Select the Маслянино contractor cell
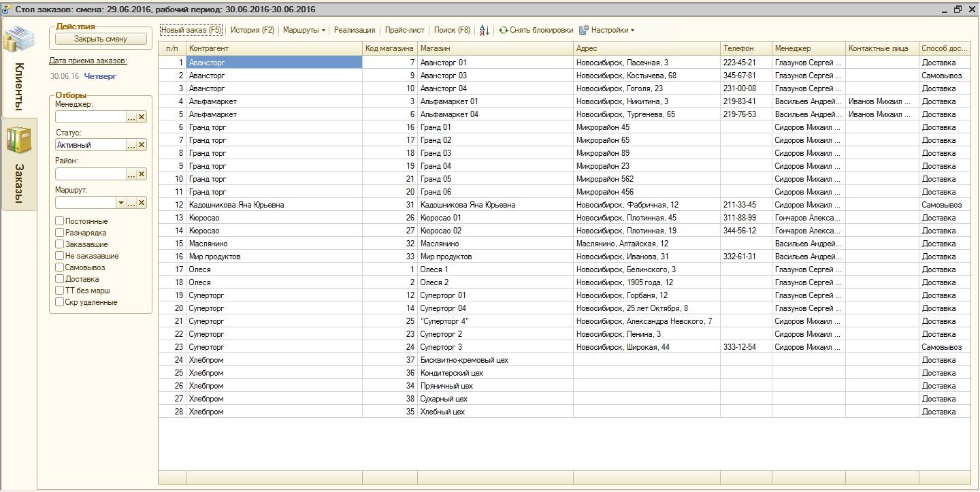Screen dimensions: 980x492 [274, 244]
